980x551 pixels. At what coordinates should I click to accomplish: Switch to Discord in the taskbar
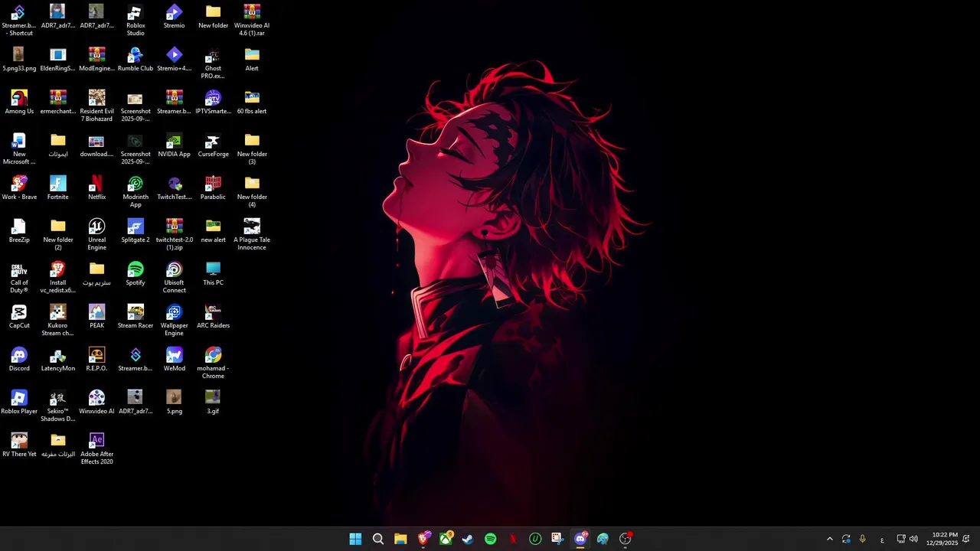pyautogui.click(x=580, y=539)
